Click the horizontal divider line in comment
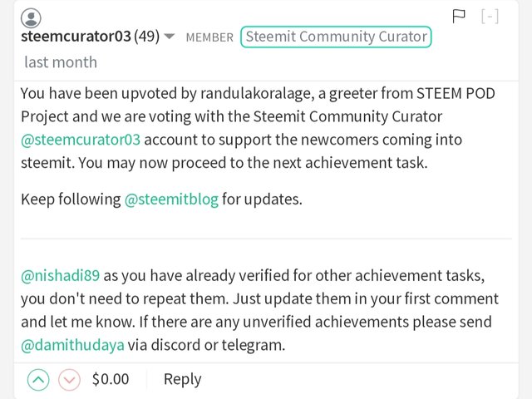Viewport: 532px width, 399px height. [x=266, y=239]
